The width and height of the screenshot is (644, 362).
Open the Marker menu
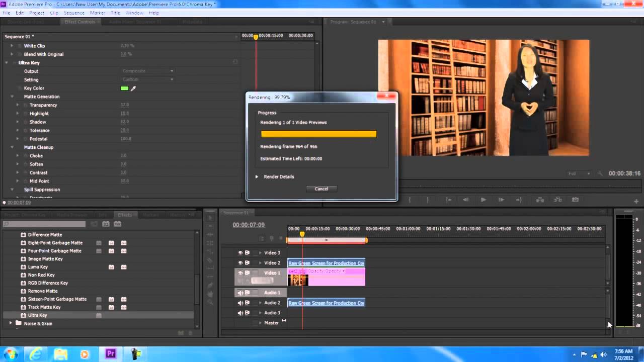[98, 13]
